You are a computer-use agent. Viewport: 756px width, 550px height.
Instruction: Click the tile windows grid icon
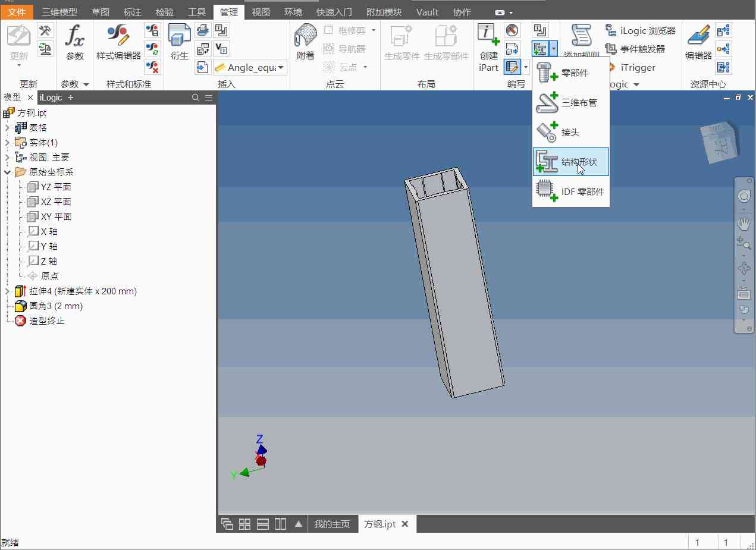(x=244, y=524)
